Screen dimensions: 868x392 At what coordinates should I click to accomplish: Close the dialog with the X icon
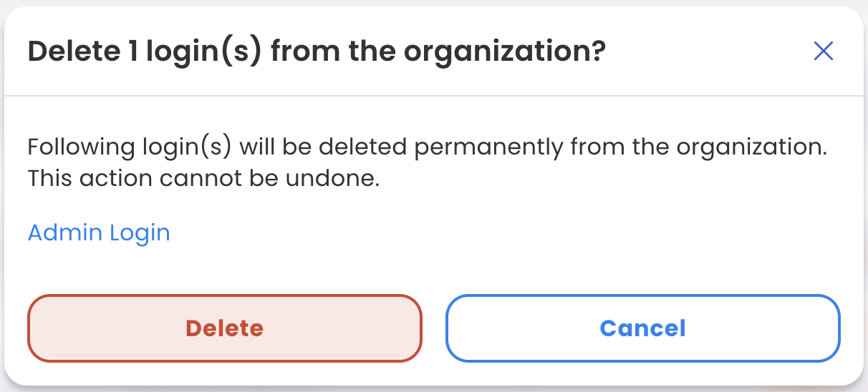click(x=823, y=52)
